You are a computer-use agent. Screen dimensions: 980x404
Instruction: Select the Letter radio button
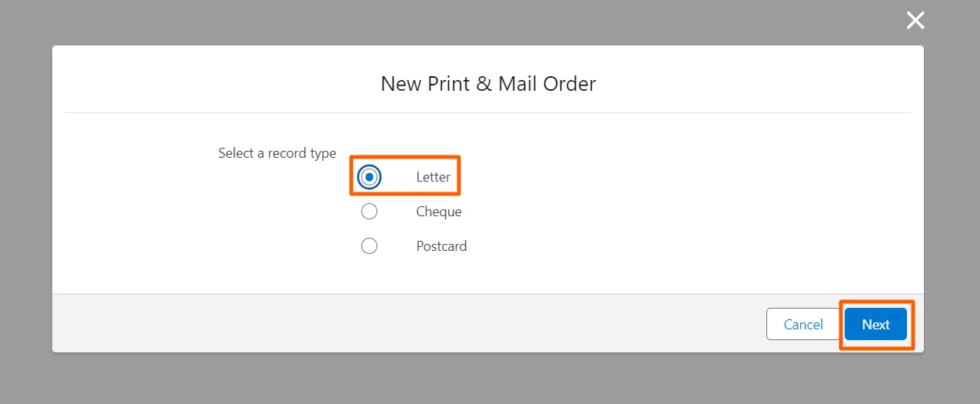coord(370,177)
